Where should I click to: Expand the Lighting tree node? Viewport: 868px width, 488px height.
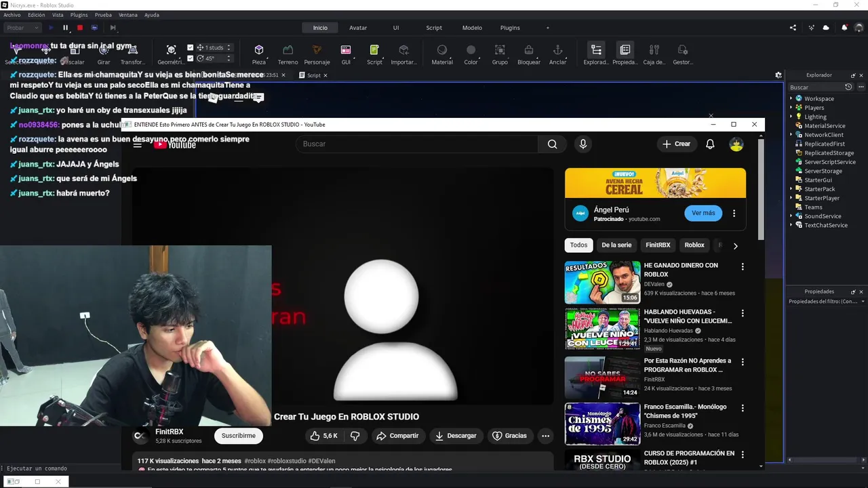(x=791, y=117)
